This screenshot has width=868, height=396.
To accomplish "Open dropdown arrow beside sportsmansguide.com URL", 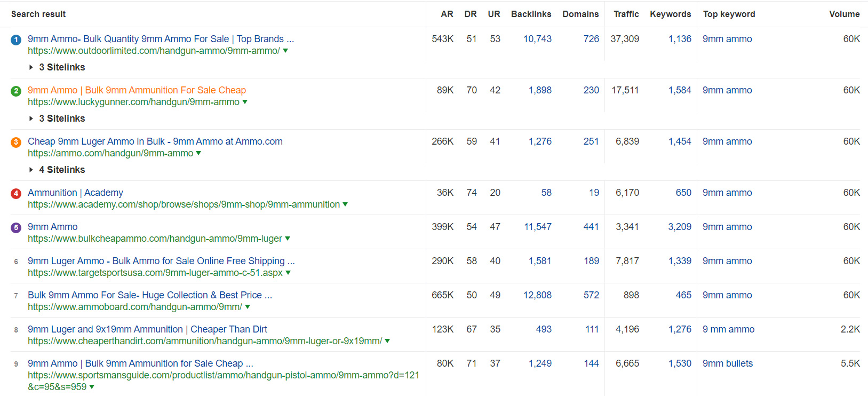I will (x=92, y=387).
